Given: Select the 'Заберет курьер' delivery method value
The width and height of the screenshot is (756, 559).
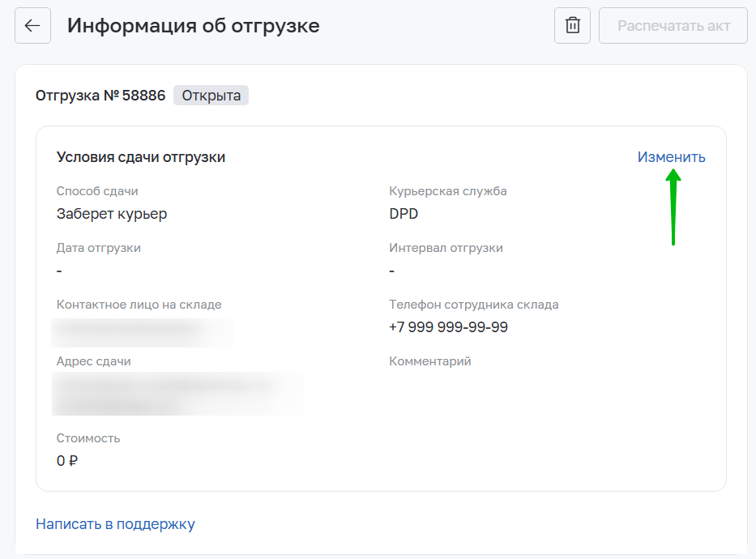Looking at the screenshot, I should pyautogui.click(x=112, y=214).
